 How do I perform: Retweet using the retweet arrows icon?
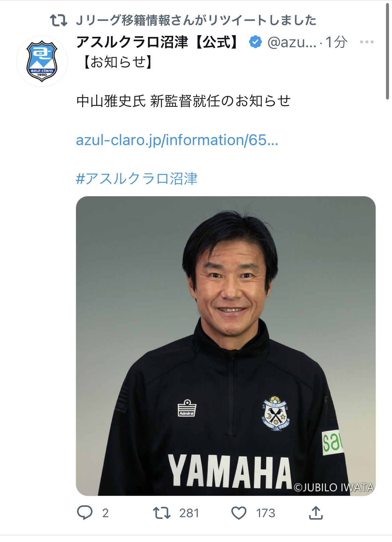click(x=162, y=513)
